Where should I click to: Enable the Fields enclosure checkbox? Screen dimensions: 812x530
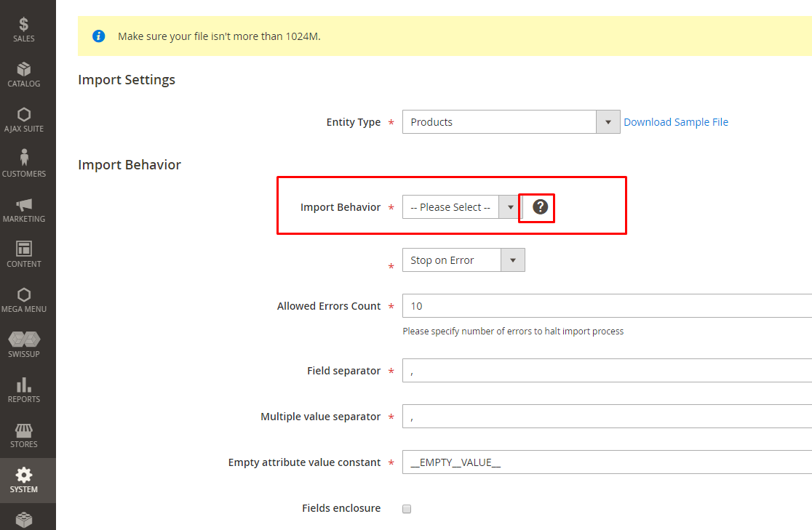pos(407,508)
